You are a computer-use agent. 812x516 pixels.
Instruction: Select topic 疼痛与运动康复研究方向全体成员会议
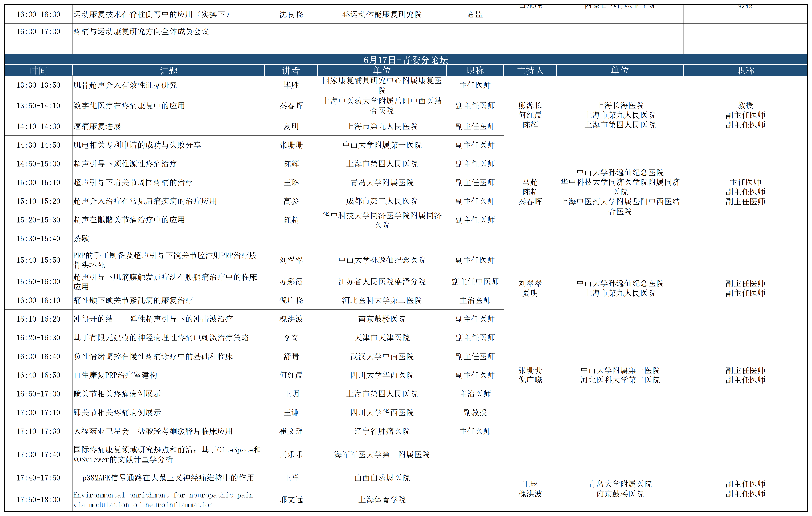point(141,31)
